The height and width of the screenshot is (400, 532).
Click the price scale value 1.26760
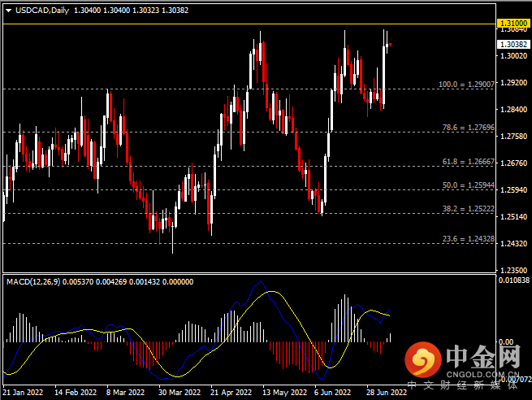[513, 163]
